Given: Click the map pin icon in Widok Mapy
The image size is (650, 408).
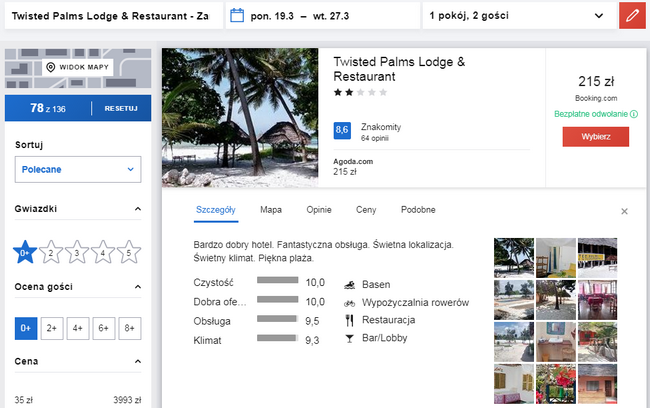Looking at the screenshot, I should click(x=51, y=67).
